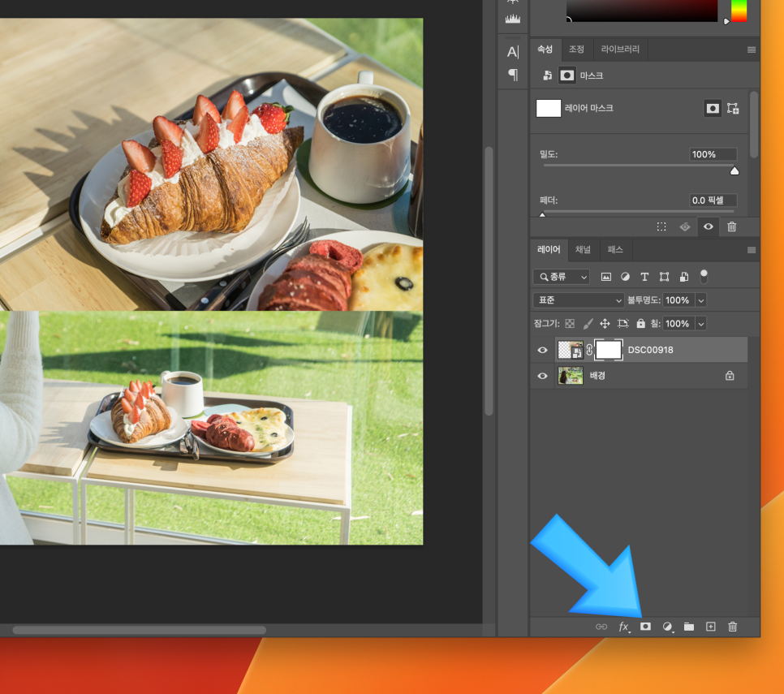Click the mask link chain on DSC00918
Image resolution: width=784 pixels, height=694 pixels.
point(589,350)
